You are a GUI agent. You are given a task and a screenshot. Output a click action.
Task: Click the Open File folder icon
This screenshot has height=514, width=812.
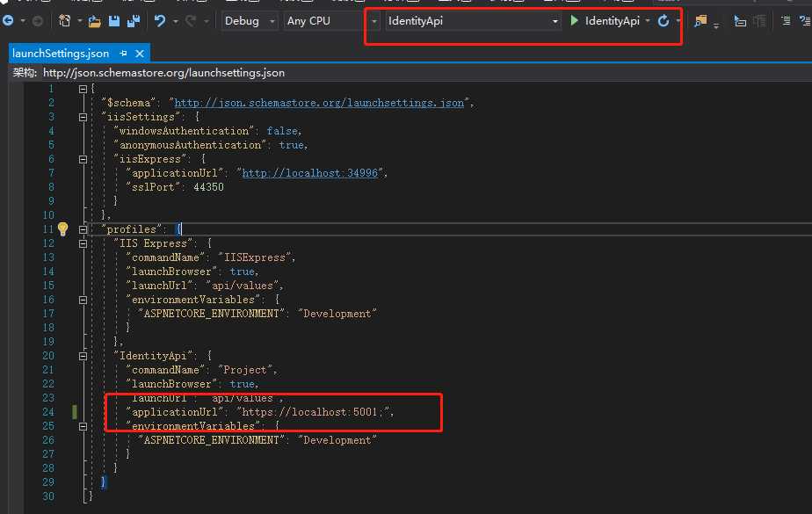click(94, 21)
